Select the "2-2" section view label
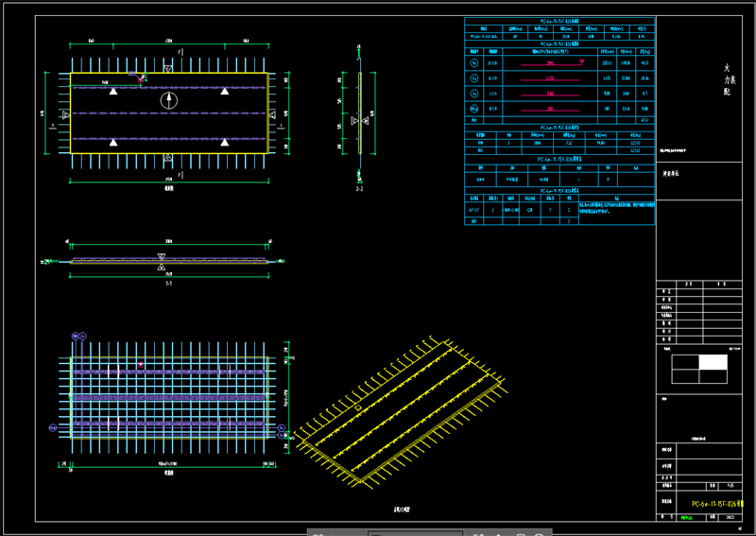Image resolution: width=756 pixels, height=536 pixels. pyautogui.click(x=359, y=189)
